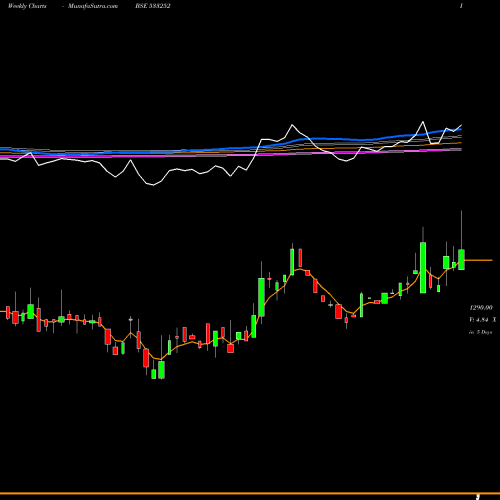Click the tallest green candle with long upper wick at far right
Image resolution: width=500 pixels, height=500 pixels.
(461, 259)
